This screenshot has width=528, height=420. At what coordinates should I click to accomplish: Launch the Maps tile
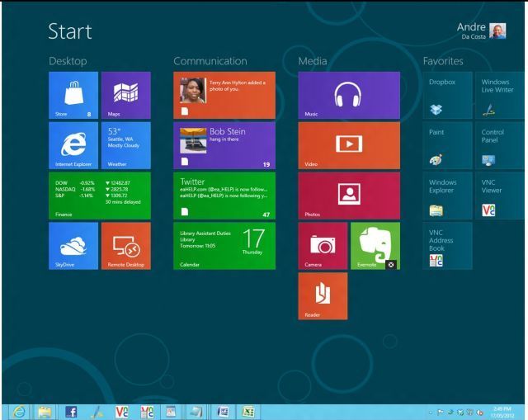125,95
